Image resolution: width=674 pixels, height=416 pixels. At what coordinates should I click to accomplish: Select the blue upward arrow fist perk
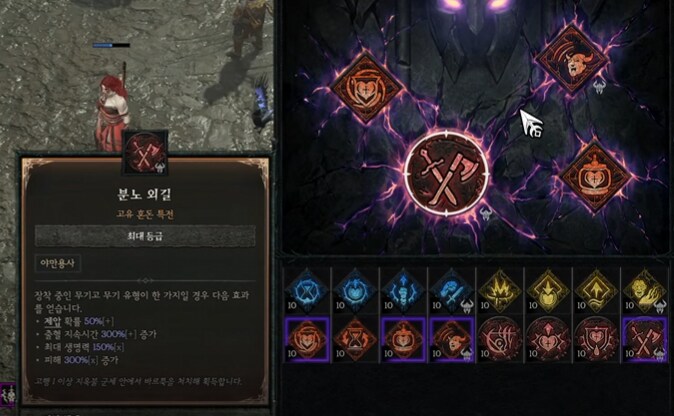pos(404,292)
